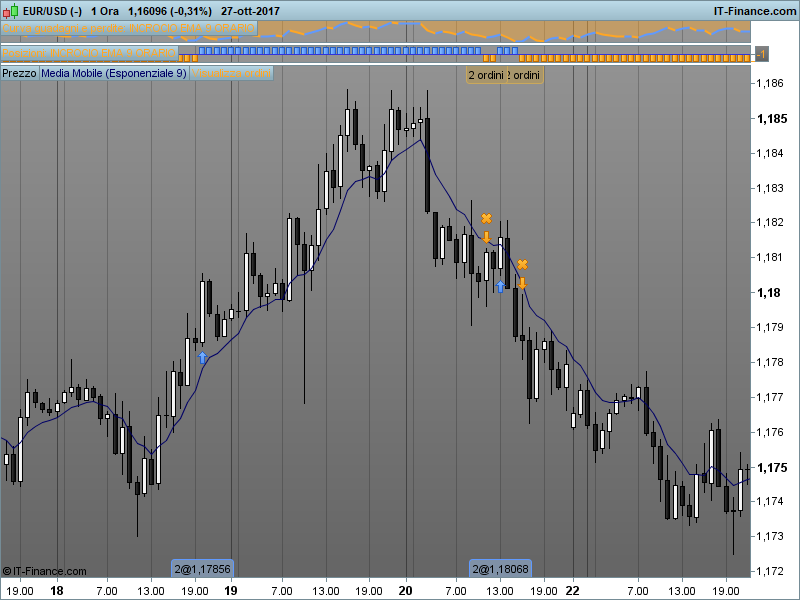
Task: Click the orange down arrow under the upper X marker
Action: tap(486, 237)
